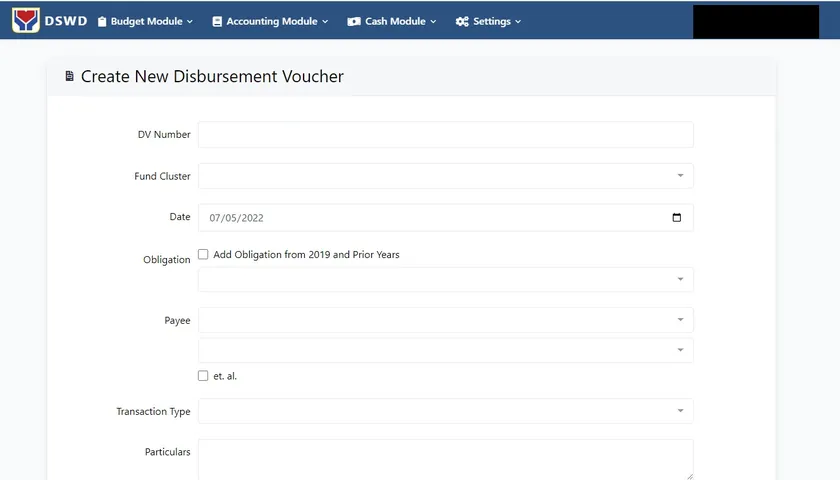Open the second Payee dropdown above et. al.
Image resolution: width=840 pixels, height=480 pixels.
446,350
